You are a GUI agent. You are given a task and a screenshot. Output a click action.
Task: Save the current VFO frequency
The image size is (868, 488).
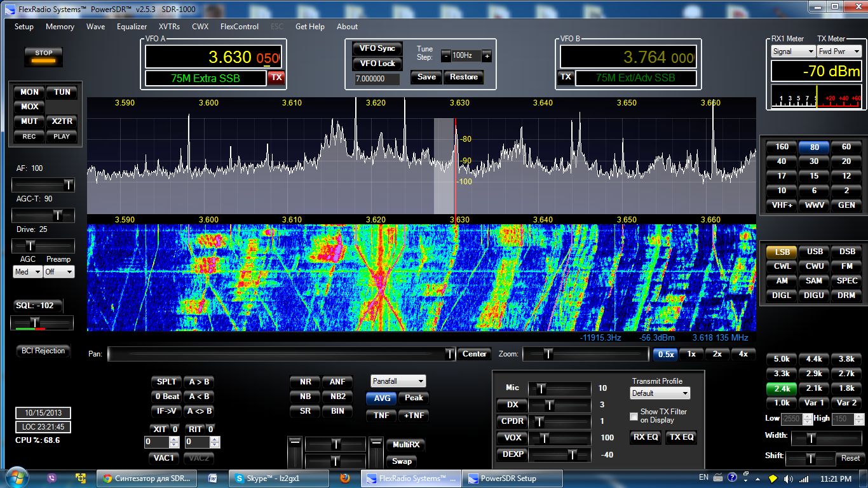[426, 77]
